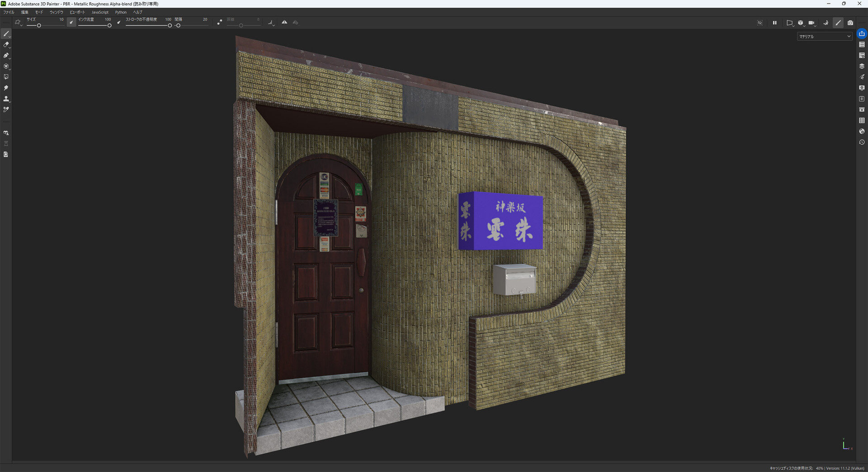Click the サイズ brush size slider handle
Viewport: 868px width, 472px height.
coord(39,26)
